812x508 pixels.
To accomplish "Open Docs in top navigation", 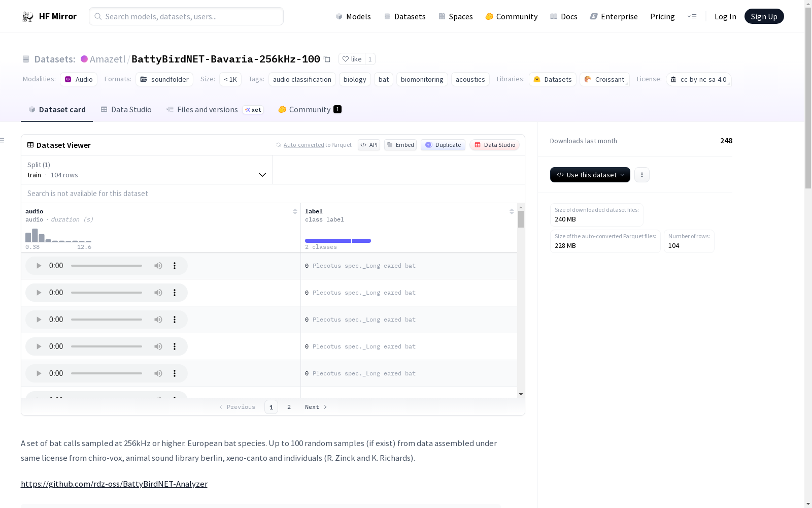I will tap(564, 16).
